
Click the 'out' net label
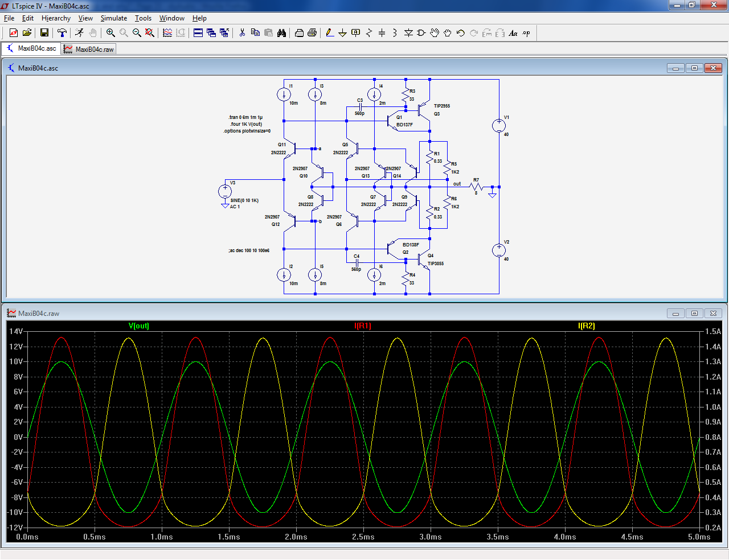pos(457,184)
